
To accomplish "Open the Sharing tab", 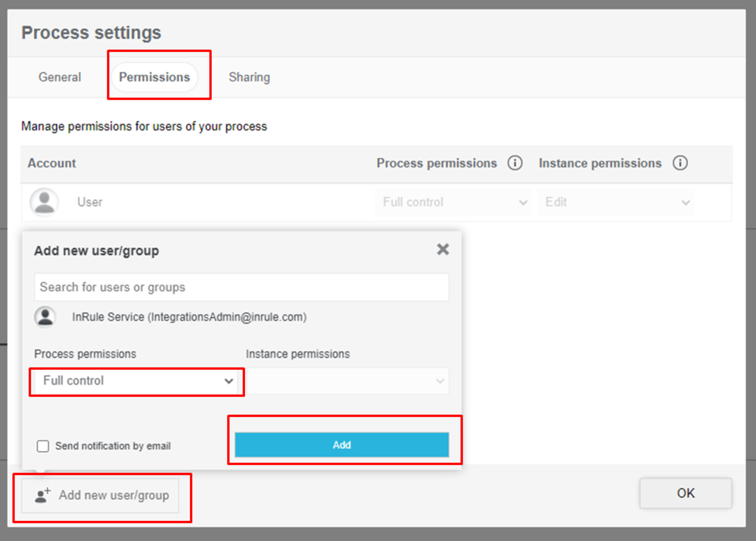I will pos(249,77).
